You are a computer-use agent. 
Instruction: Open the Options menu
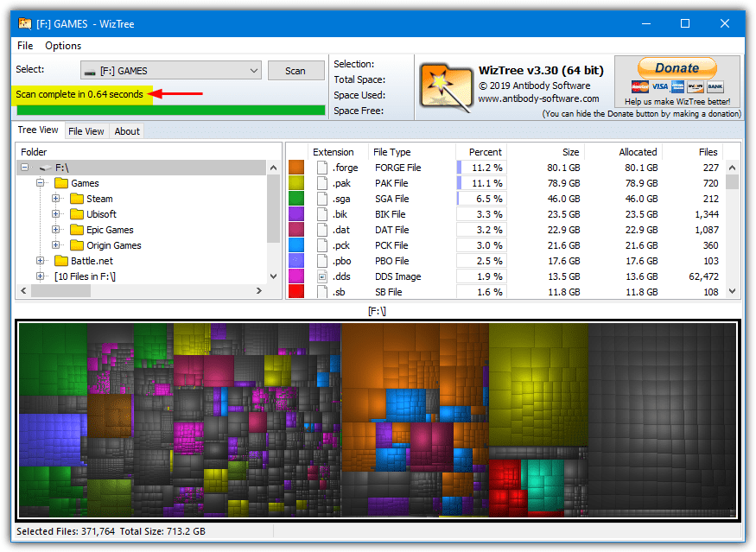63,46
